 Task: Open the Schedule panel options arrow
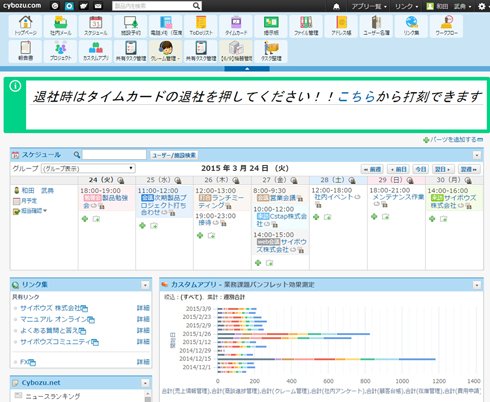[x=477, y=155]
